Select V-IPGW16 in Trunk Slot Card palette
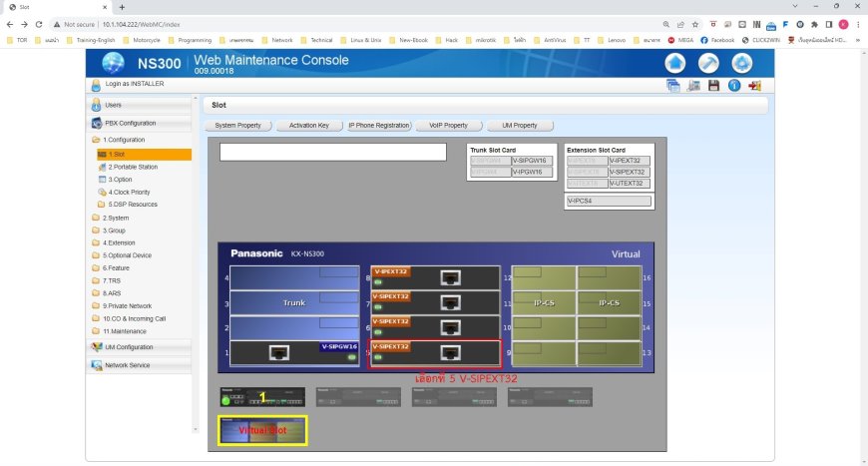868x466 pixels. [x=532, y=172]
